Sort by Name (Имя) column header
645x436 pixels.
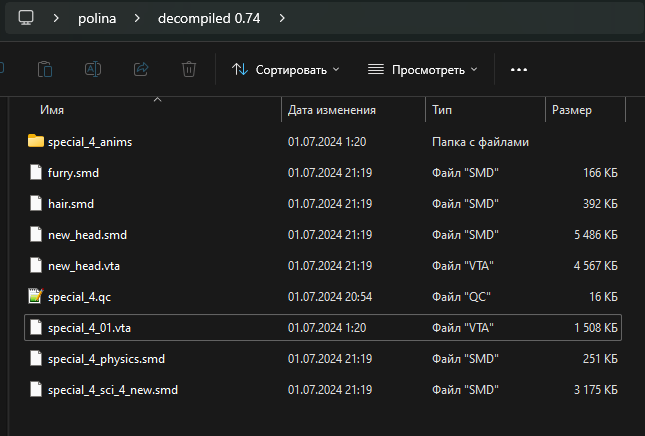[x=52, y=109]
